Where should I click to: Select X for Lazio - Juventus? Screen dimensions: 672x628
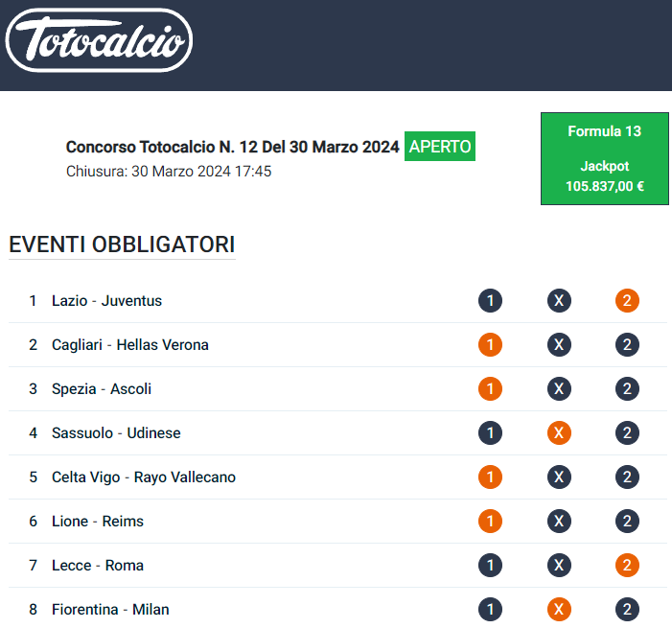click(559, 300)
